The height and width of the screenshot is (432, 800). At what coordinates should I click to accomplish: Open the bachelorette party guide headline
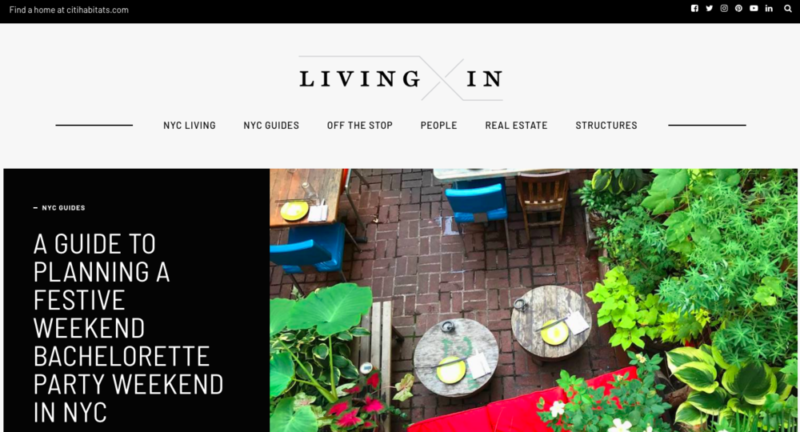128,328
